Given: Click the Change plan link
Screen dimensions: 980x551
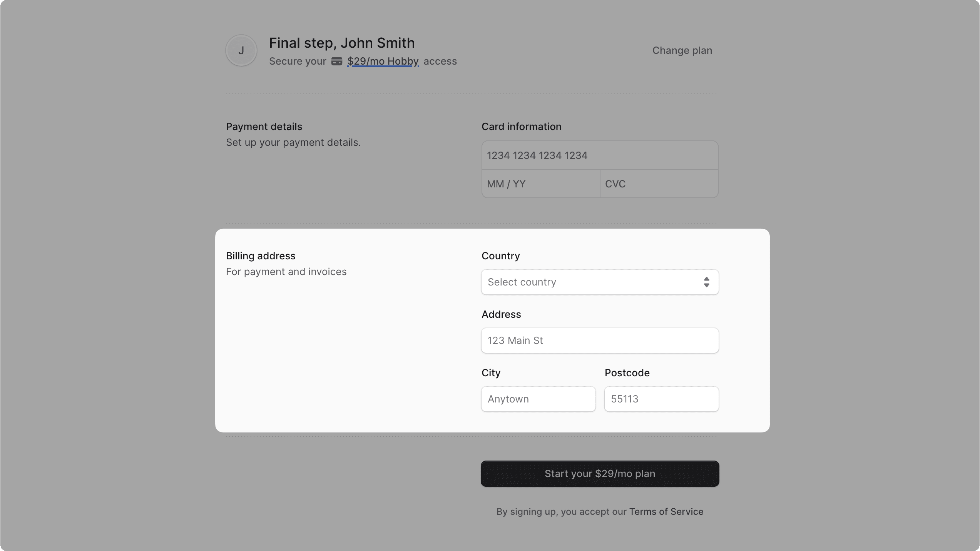Looking at the screenshot, I should click(682, 50).
